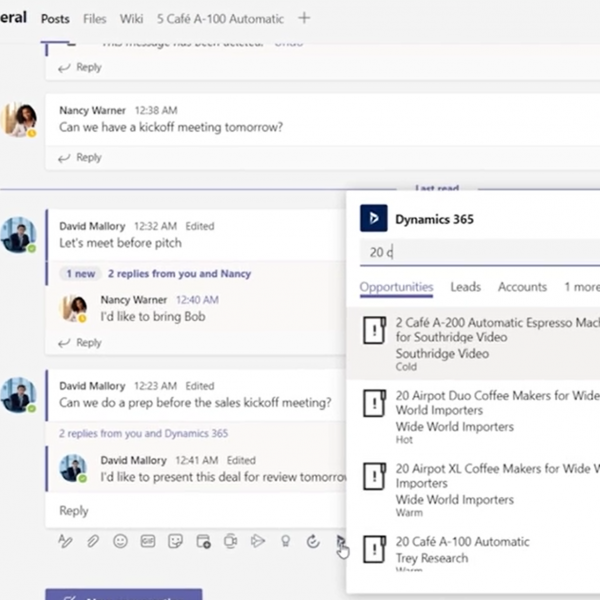The image size is (600, 600).
Task: Click message Let's meet before pitch
Action: click(x=120, y=243)
